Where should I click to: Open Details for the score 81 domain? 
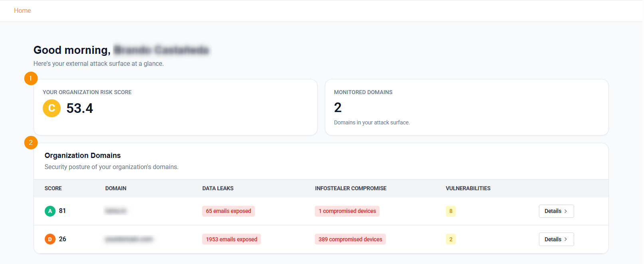pyautogui.click(x=556, y=211)
